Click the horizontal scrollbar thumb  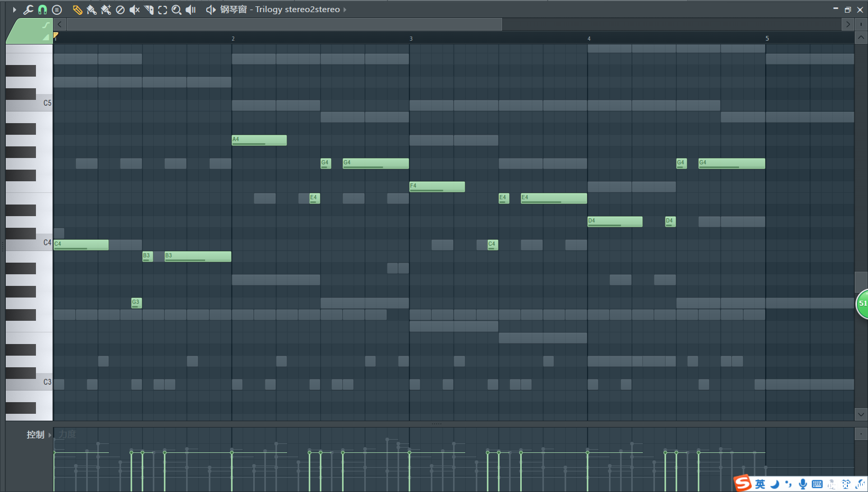284,24
